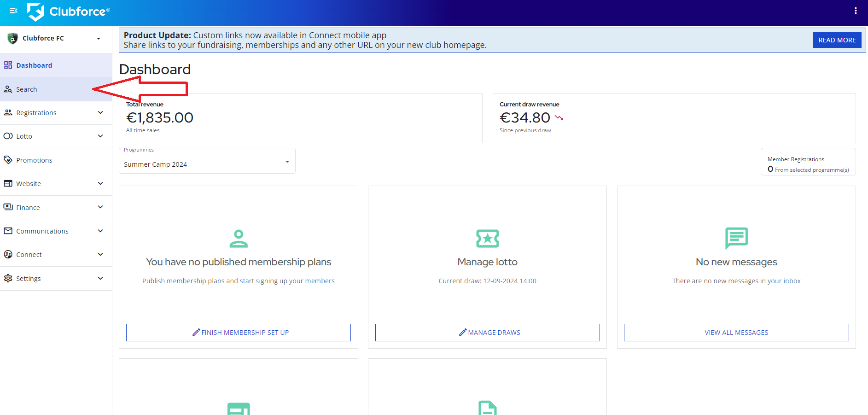The image size is (868, 415).
Task: Click the Lotto icon in sidebar
Action: click(8, 136)
